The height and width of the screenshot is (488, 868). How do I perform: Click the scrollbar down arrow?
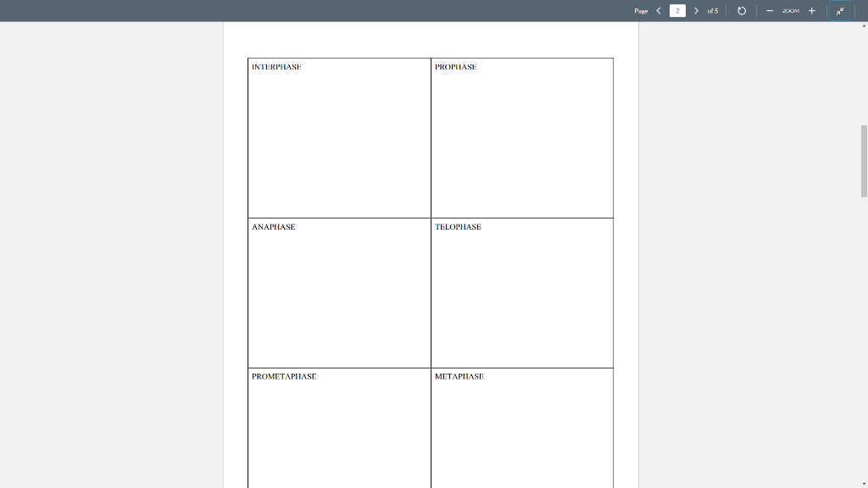click(864, 484)
